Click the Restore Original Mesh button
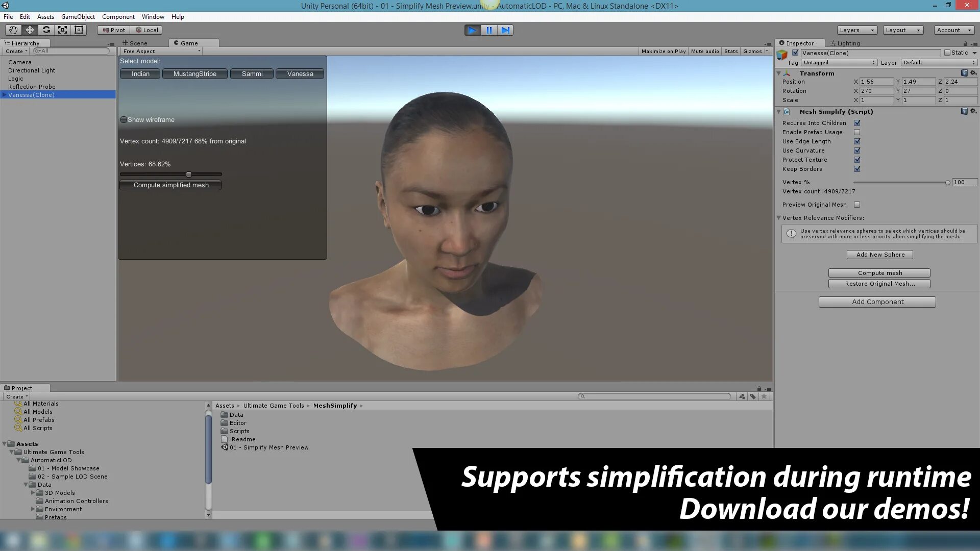 pyautogui.click(x=879, y=283)
